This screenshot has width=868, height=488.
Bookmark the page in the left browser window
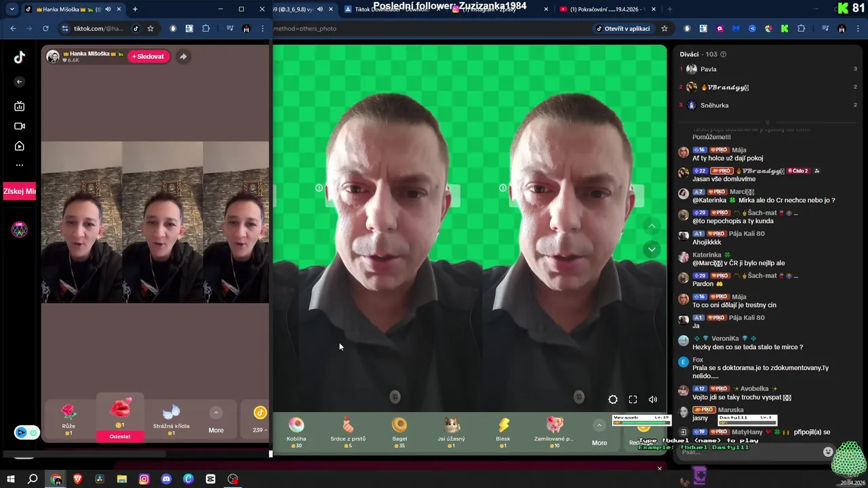click(151, 28)
